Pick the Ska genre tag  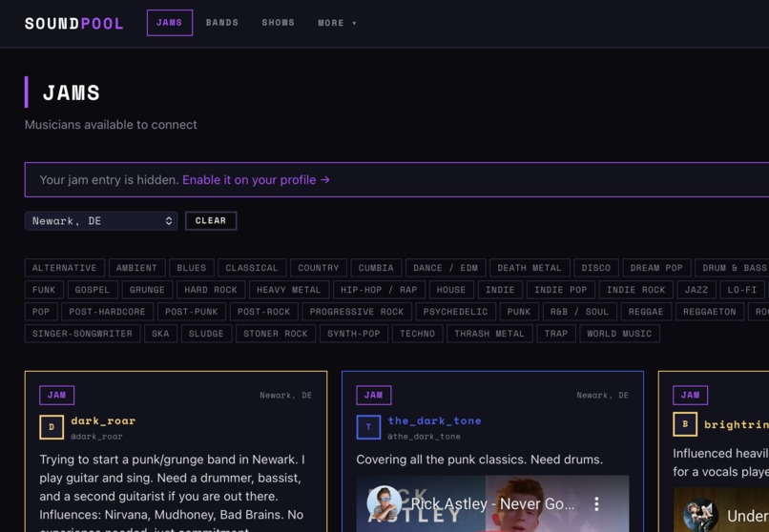pyautogui.click(x=161, y=334)
